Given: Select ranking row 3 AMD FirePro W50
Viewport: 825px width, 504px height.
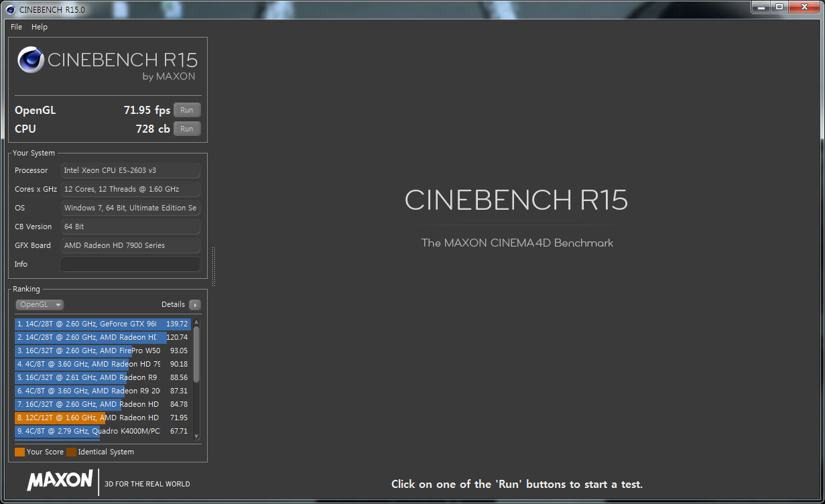Looking at the screenshot, I should [x=103, y=351].
